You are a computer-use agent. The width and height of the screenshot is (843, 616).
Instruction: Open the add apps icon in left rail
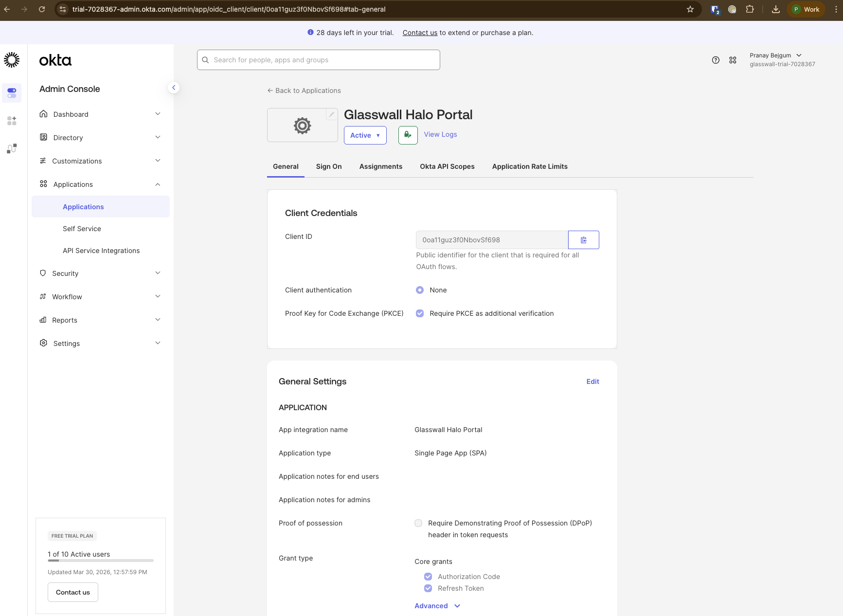(x=12, y=121)
